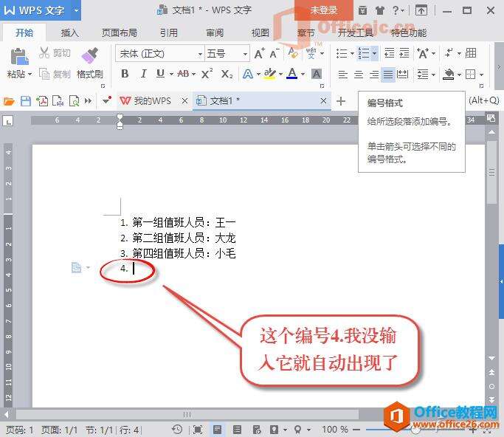Switch to the 开始 ribbon tab
Viewport: 504px width, 437px height.
click(24, 32)
